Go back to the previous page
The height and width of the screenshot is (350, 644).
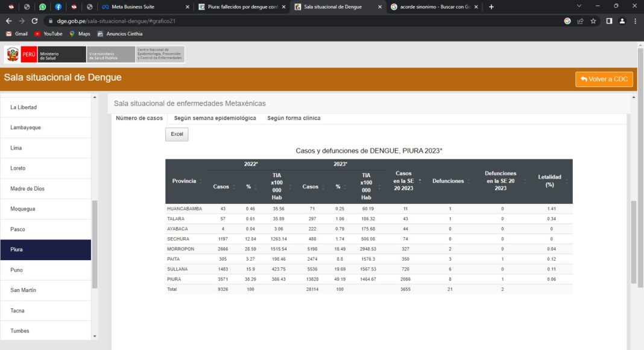pos(8,21)
